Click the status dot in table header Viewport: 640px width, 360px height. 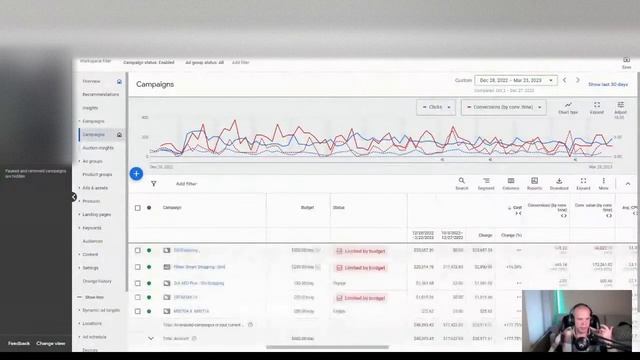point(149,208)
